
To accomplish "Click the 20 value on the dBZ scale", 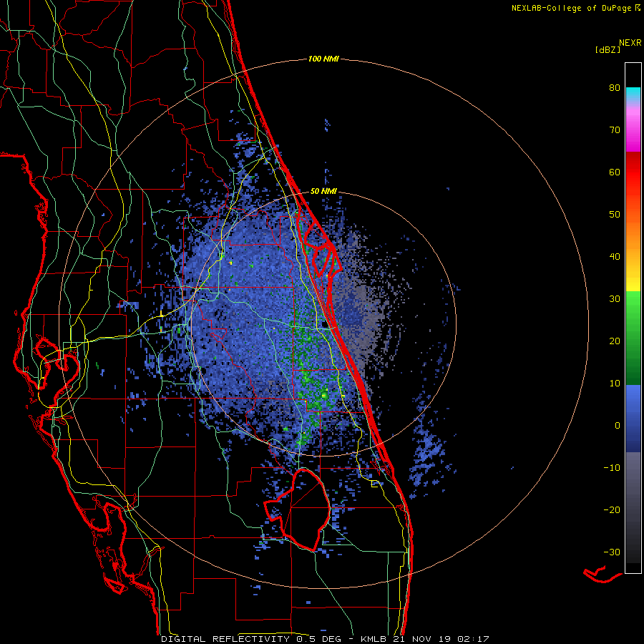I will click(615, 341).
